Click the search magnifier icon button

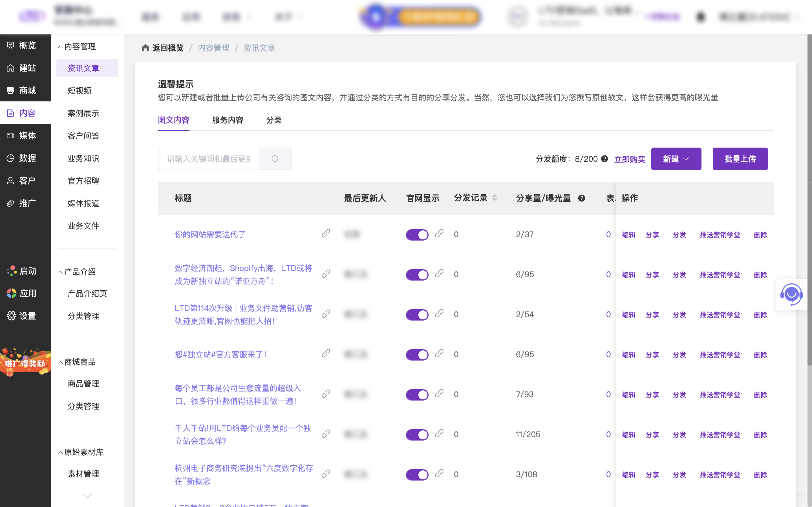275,159
